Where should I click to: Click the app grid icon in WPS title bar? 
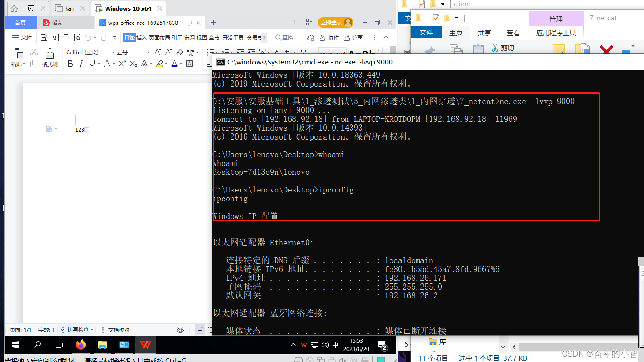click(x=309, y=22)
